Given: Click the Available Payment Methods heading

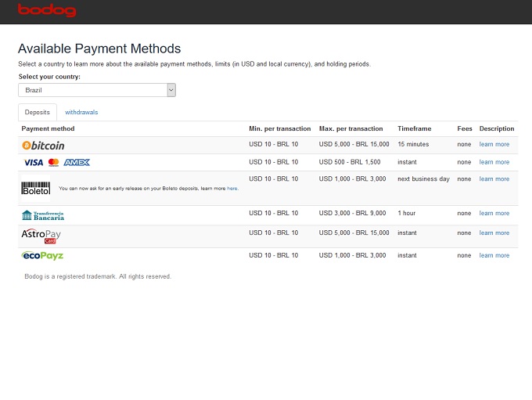Looking at the screenshot, I should coord(99,49).
